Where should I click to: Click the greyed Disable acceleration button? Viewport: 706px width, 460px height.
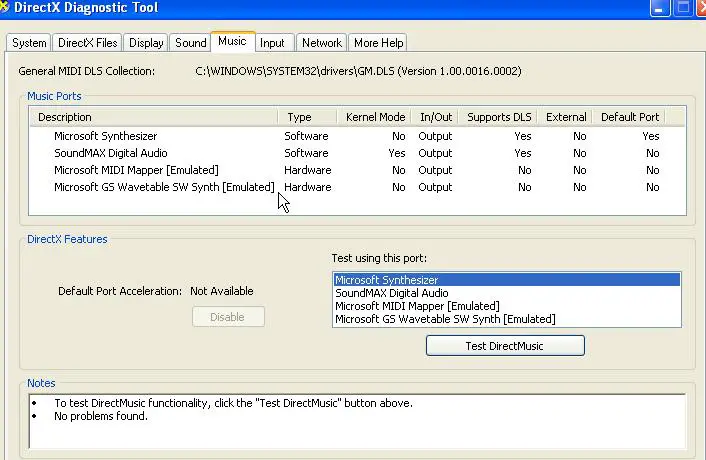[228, 317]
